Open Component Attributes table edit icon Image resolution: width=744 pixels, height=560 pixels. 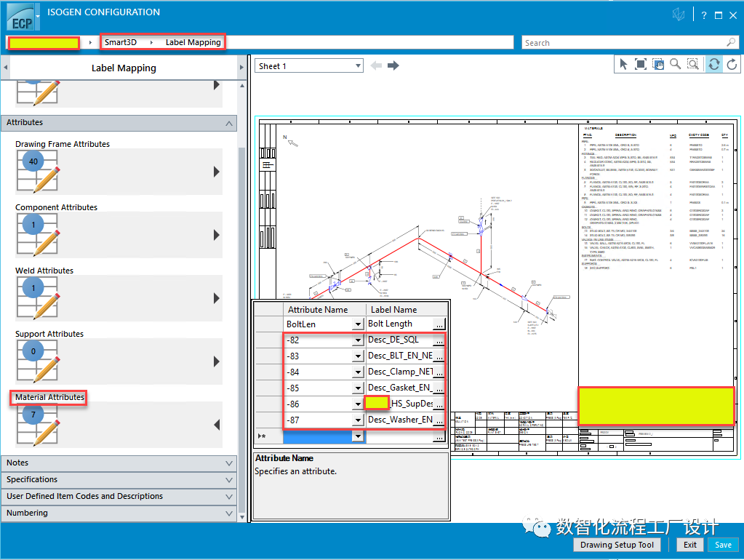[38, 234]
